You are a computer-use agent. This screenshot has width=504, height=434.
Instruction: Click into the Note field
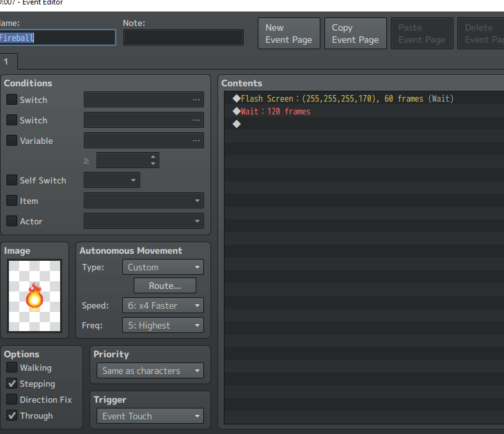(184, 38)
